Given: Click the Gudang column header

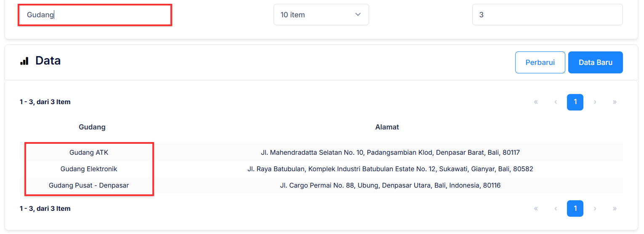Looking at the screenshot, I should click(92, 127).
